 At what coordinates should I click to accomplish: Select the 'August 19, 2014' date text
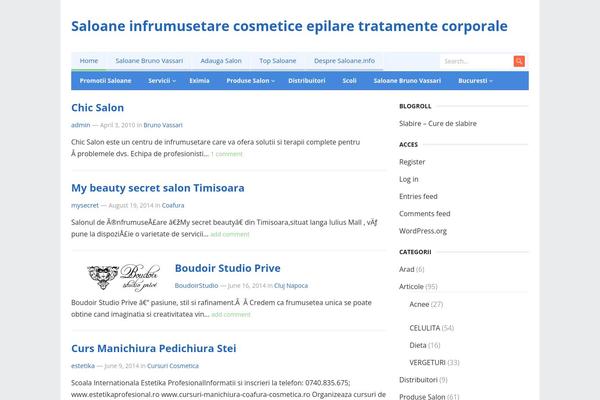131,206
